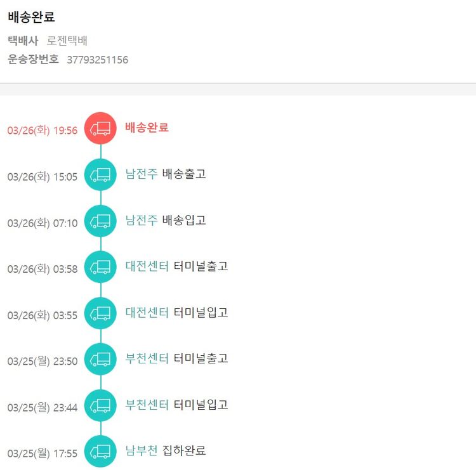Open the 부천센터 link in 터미널출고 row
476x470 pixels.
point(147,358)
